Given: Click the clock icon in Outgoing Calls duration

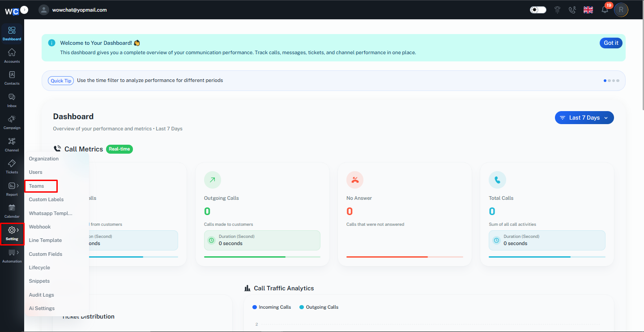Looking at the screenshot, I should point(212,240).
